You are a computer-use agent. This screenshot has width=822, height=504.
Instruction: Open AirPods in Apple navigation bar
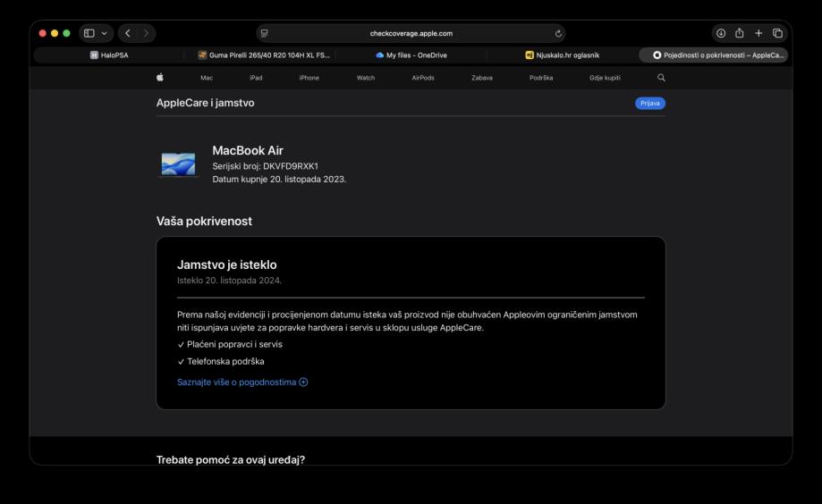coord(422,78)
